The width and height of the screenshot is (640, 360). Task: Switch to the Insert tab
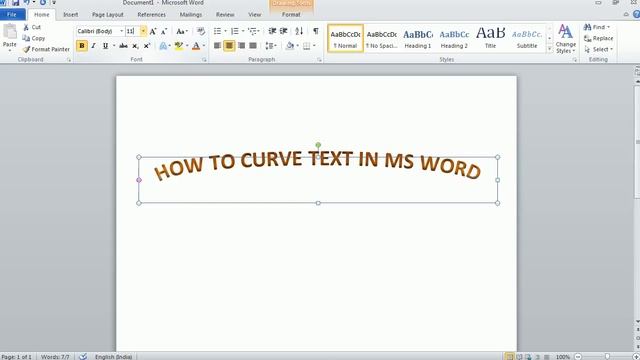[x=71, y=15]
